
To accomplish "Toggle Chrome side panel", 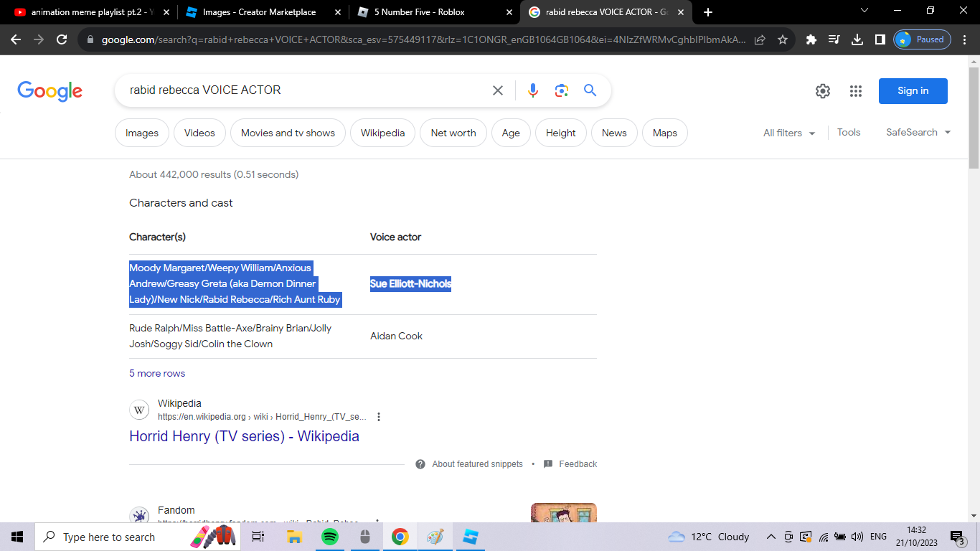I will tap(880, 40).
